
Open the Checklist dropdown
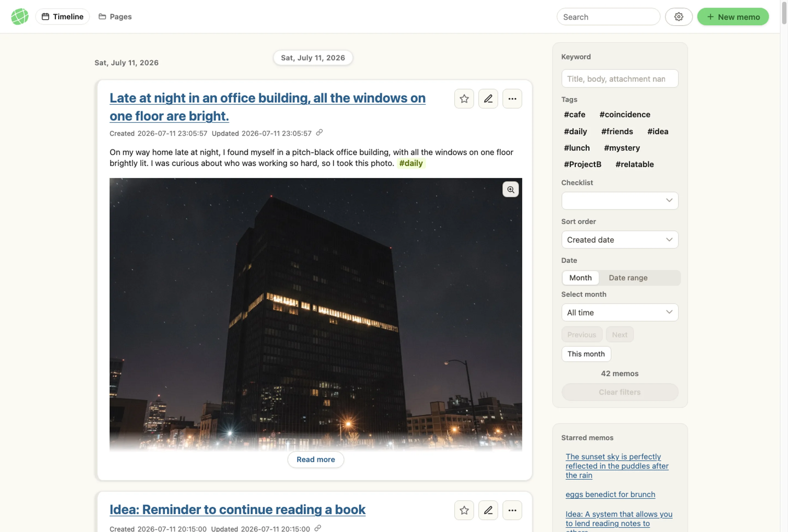pos(619,201)
